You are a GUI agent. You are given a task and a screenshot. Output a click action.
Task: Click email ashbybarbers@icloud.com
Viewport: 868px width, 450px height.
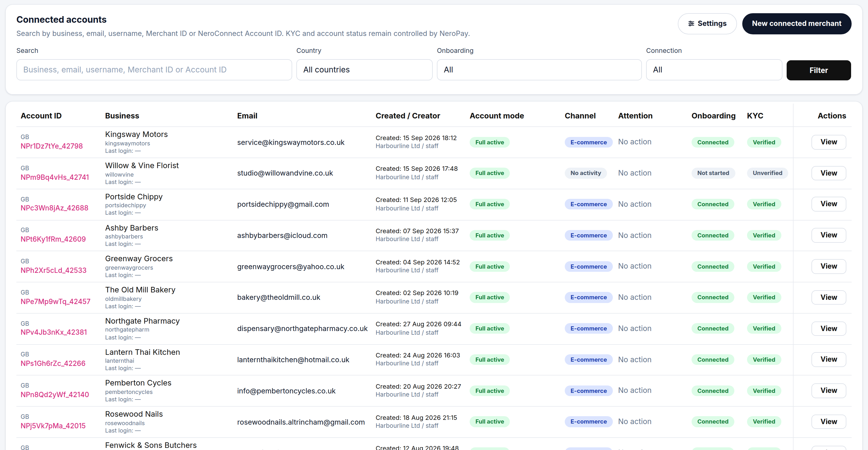(x=282, y=236)
